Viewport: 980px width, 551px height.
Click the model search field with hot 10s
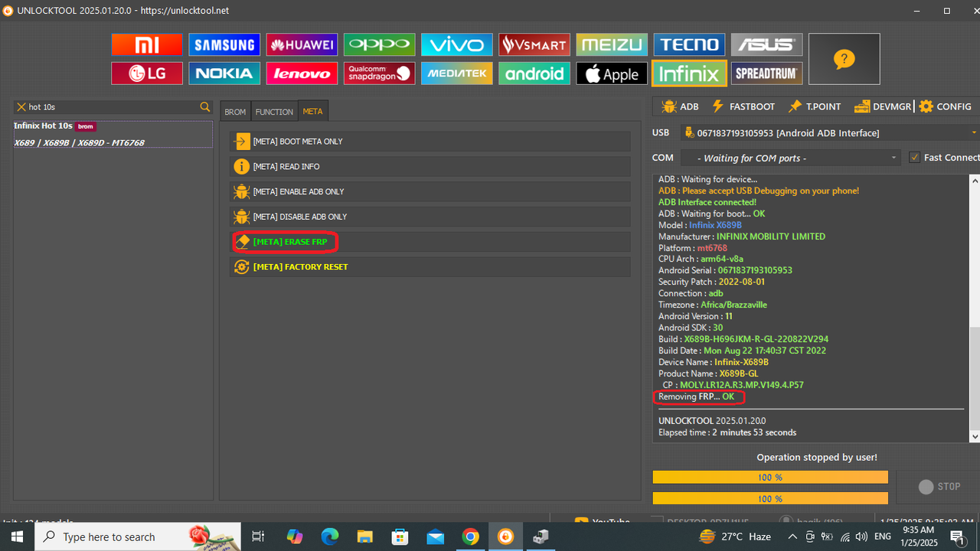pos(113,107)
